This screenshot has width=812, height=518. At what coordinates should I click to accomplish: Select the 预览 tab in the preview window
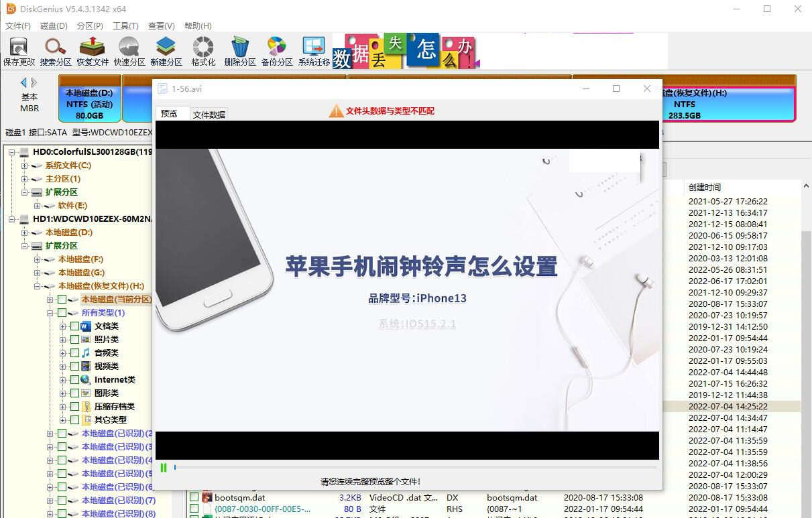[x=172, y=114]
